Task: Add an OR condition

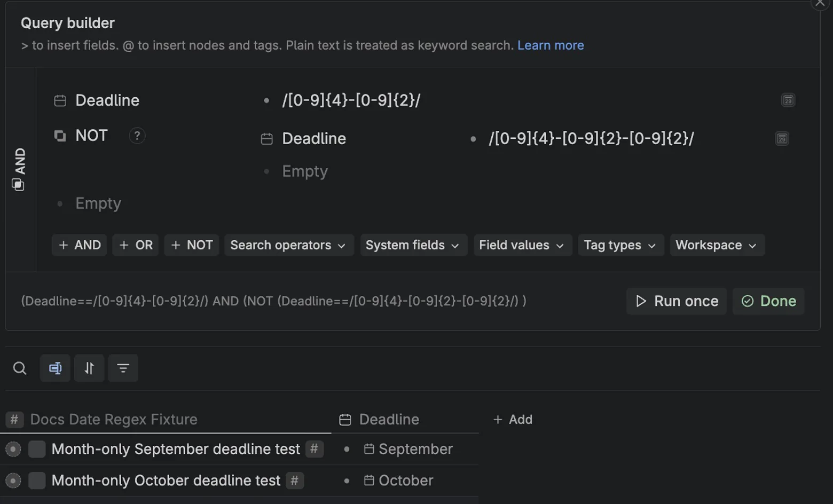Action: 136,245
